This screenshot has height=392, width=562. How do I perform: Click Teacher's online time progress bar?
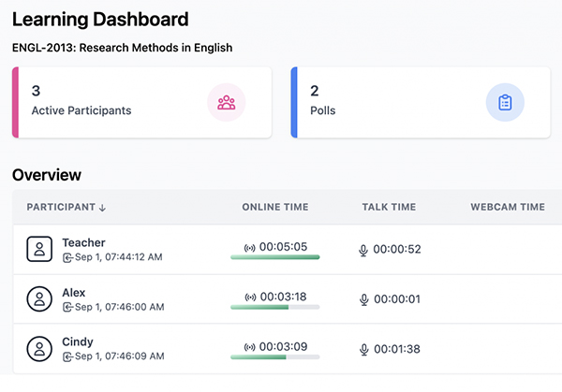[x=274, y=257]
